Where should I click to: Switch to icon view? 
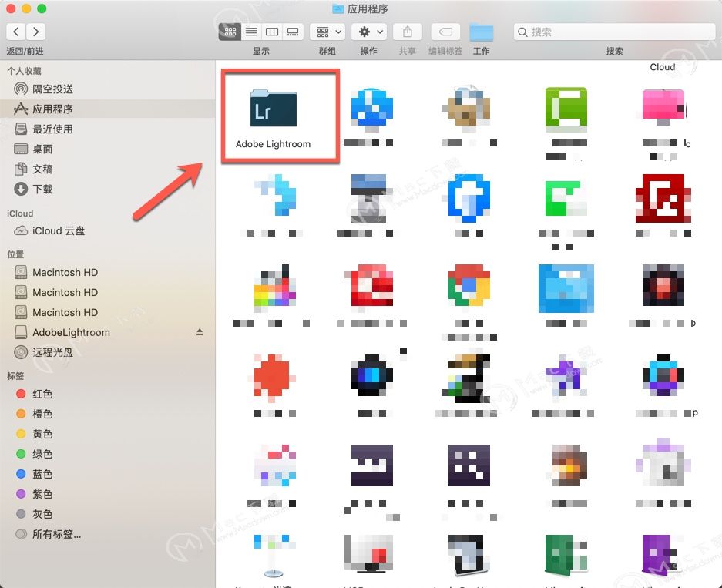tap(230, 32)
